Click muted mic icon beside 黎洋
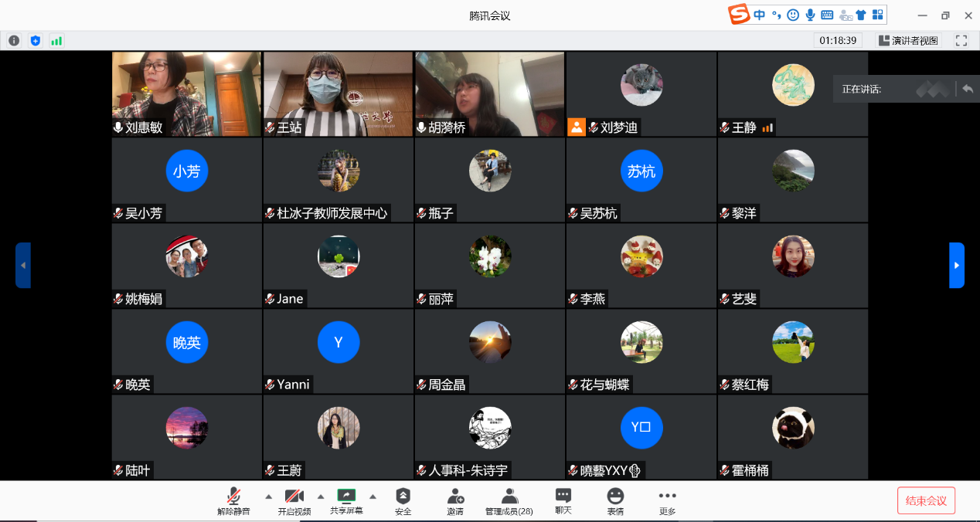The height and width of the screenshot is (522, 980). (x=724, y=213)
